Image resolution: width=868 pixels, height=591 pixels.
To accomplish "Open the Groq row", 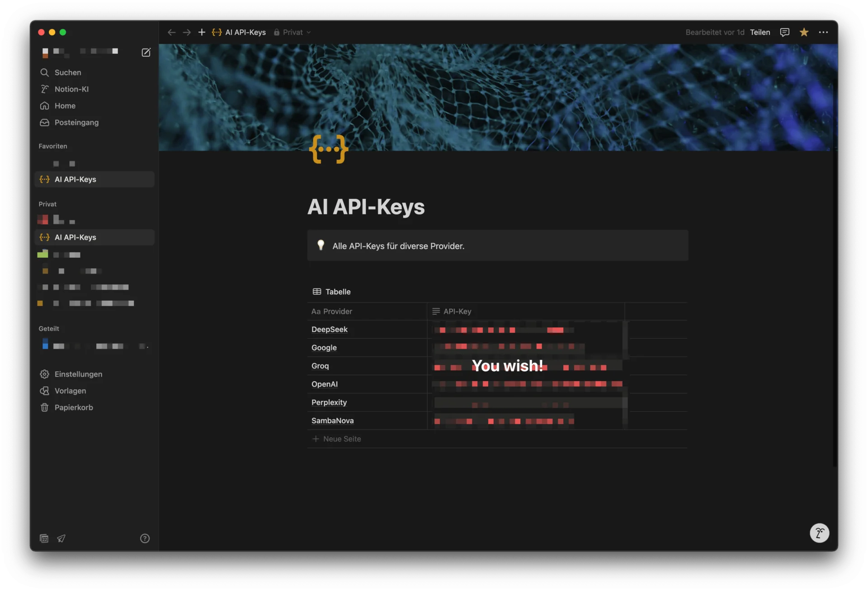I will [320, 366].
